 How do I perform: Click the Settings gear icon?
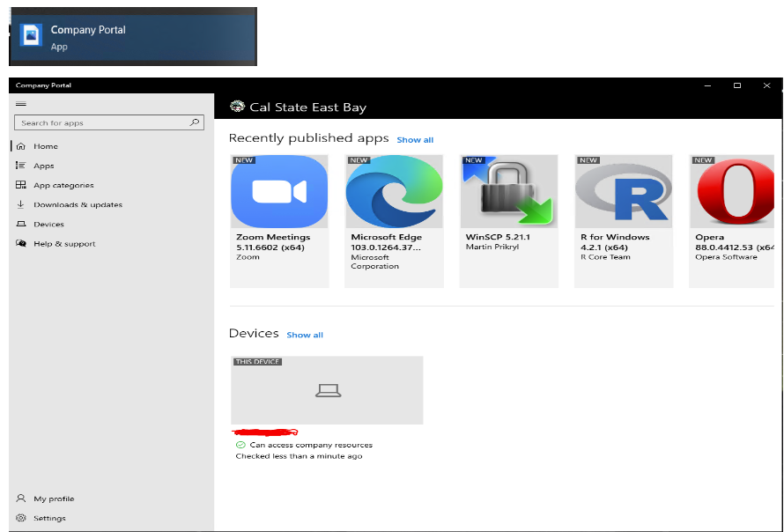[x=20, y=518]
